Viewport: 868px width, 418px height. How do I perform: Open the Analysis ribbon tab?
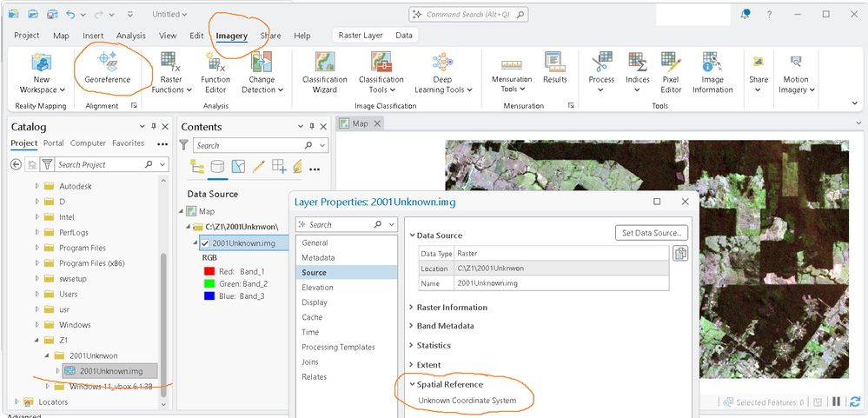[130, 36]
